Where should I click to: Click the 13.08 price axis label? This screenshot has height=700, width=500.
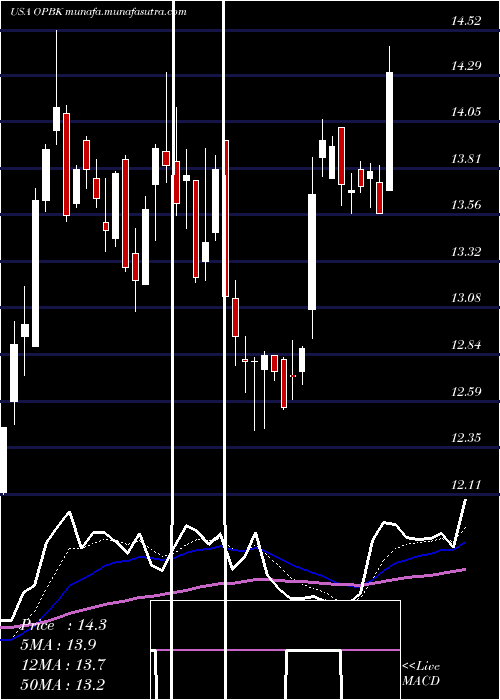pyautogui.click(x=466, y=297)
